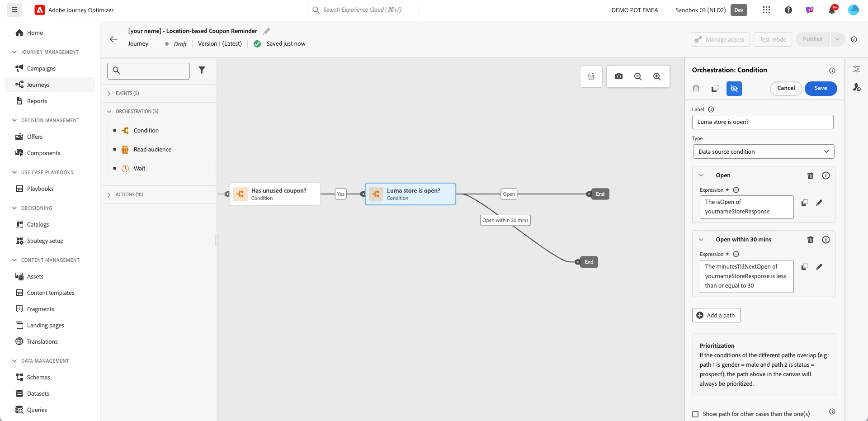Duplicate the condition activity icon
This screenshot has width=868, height=421.
coord(715,89)
